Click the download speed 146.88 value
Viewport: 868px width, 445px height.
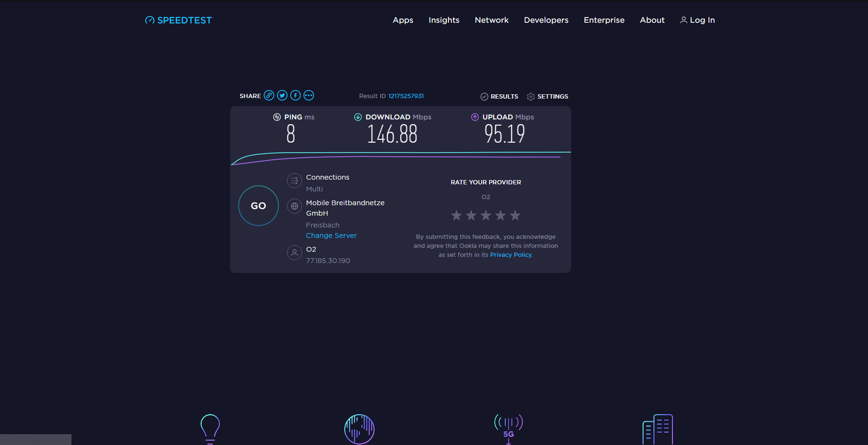pos(392,134)
